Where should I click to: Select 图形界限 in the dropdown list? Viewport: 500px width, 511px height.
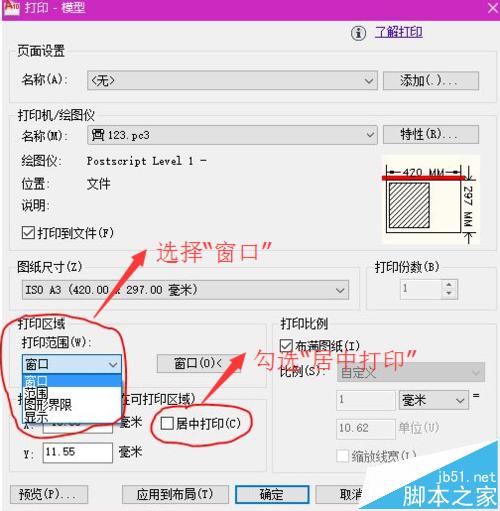pos(72,405)
